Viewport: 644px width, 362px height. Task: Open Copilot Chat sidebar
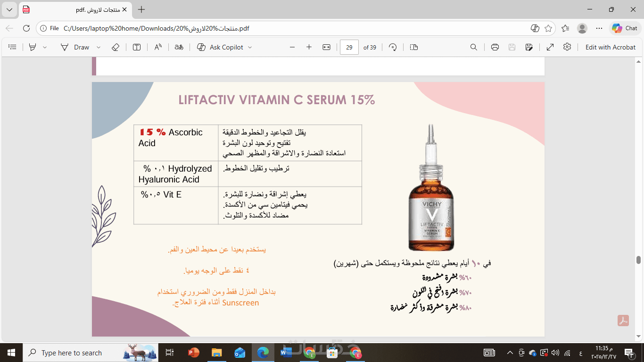(x=625, y=28)
